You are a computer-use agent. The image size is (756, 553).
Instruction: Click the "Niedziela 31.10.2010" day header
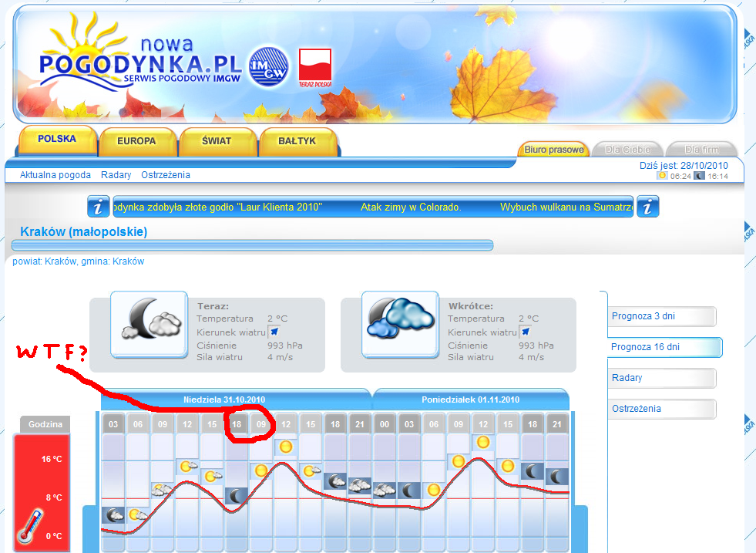click(x=224, y=400)
